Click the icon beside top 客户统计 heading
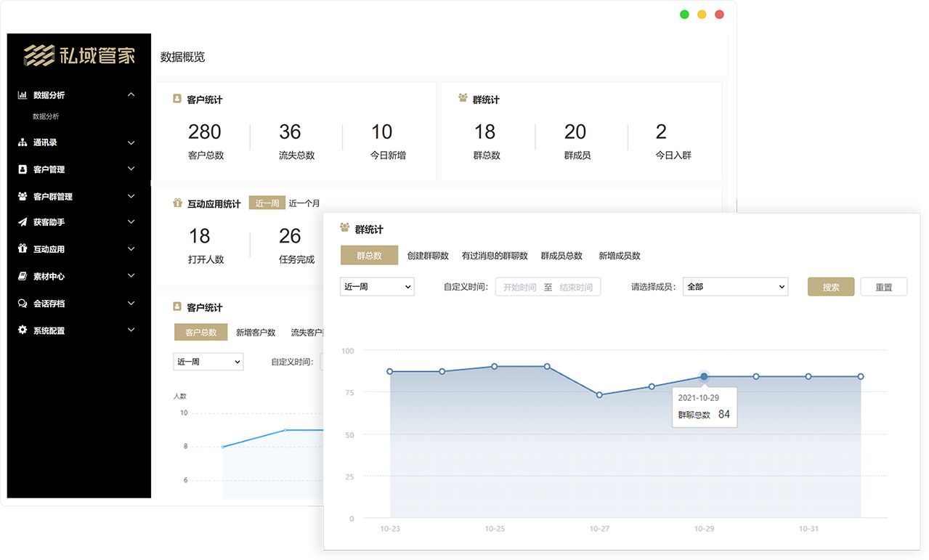This screenshot has height=560, width=929. [177, 98]
